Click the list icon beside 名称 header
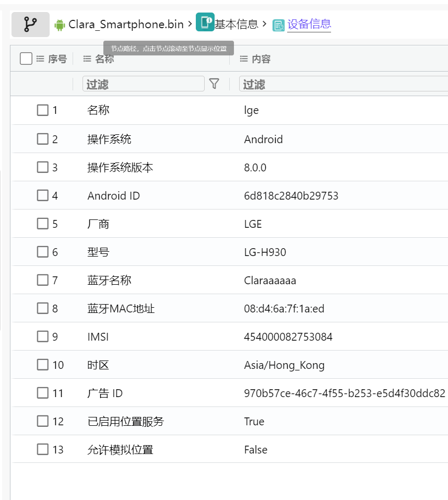 (87, 59)
